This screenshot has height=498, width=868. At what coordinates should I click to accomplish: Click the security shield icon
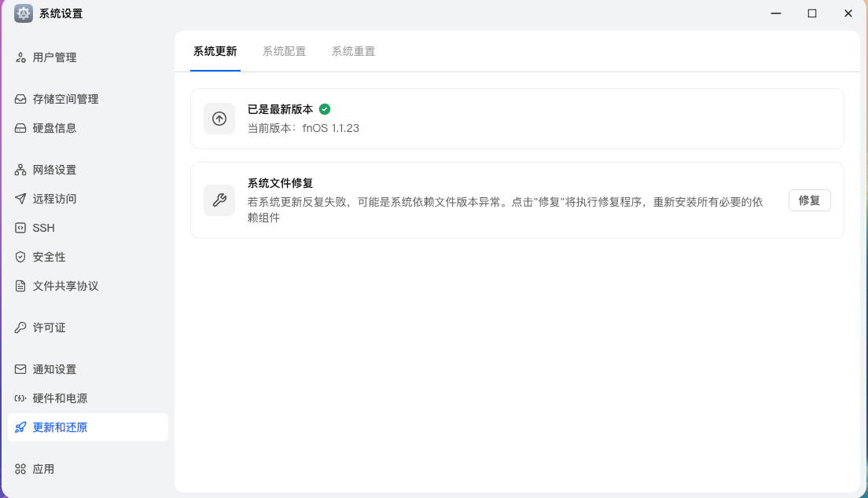click(x=20, y=257)
